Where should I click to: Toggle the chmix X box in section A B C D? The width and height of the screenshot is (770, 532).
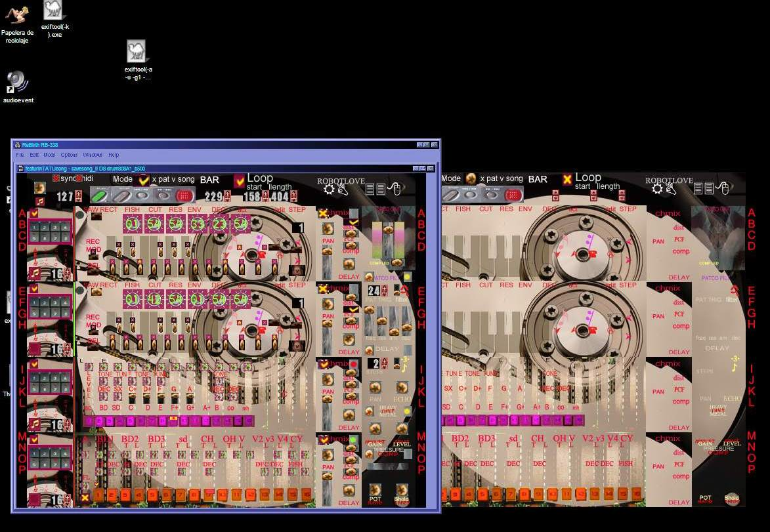[322, 213]
